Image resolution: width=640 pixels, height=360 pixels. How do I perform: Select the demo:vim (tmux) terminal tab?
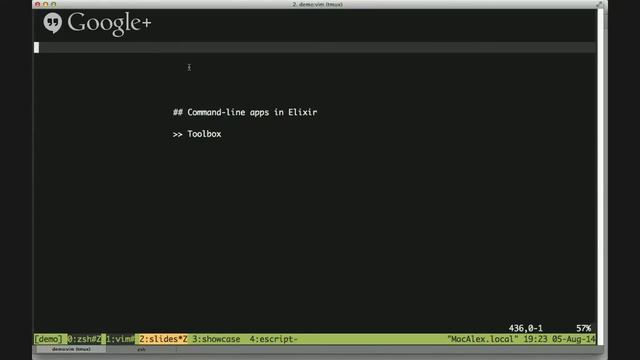pyautogui.click(x=71, y=349)
